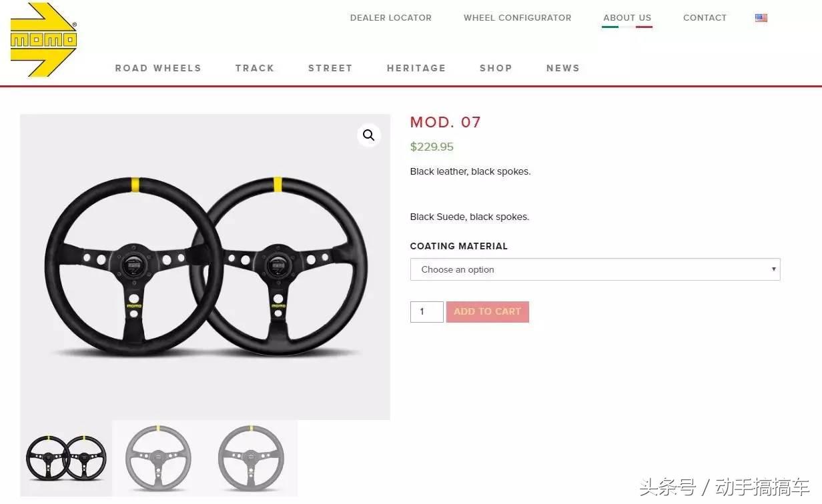Click the main product image of steering wheels
Screen dimensions: 822x504
click(x=205, y=267)
